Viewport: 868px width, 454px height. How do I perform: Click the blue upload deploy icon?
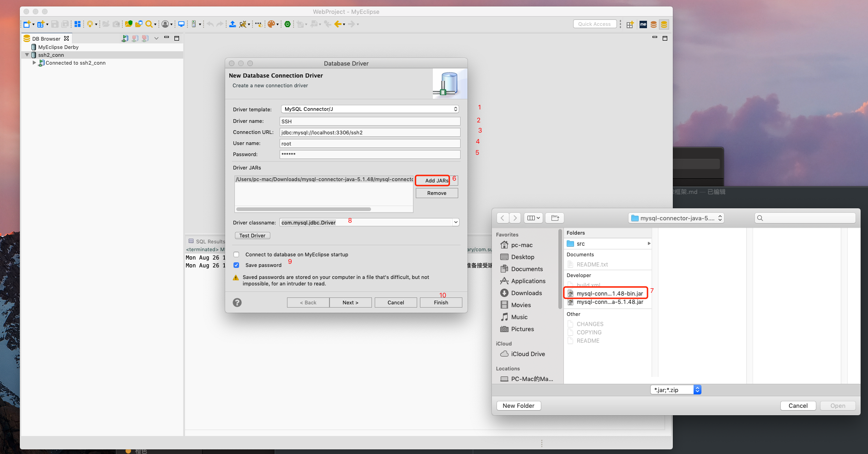coord(233,24)
